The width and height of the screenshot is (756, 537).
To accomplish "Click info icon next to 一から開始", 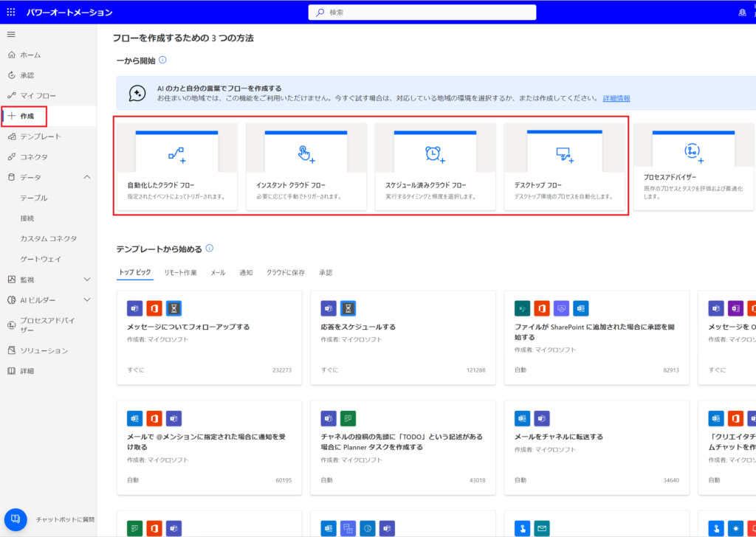I will point(162,60).
